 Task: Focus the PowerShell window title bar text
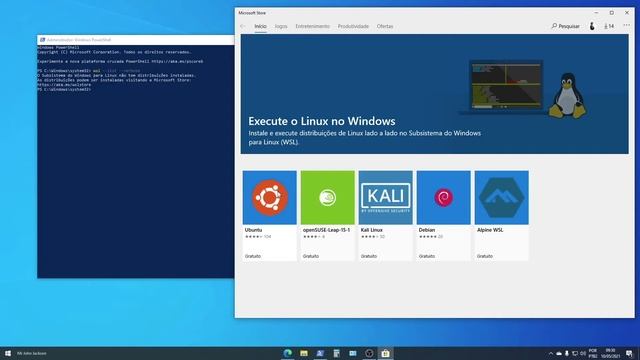(79, 40)
